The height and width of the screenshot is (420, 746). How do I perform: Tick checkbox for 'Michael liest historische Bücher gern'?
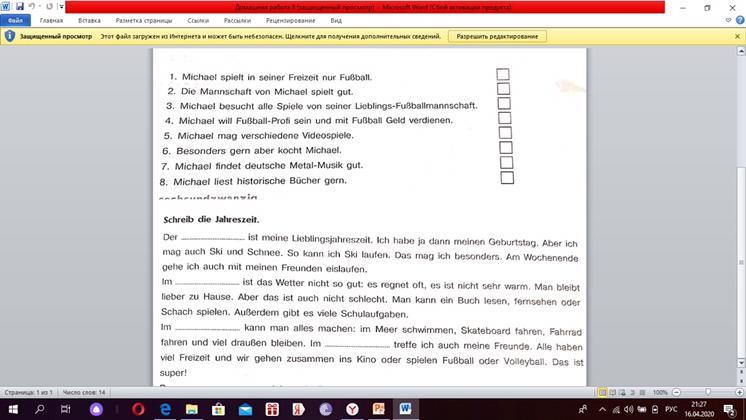pyautogui.click(x=507, y=177)
